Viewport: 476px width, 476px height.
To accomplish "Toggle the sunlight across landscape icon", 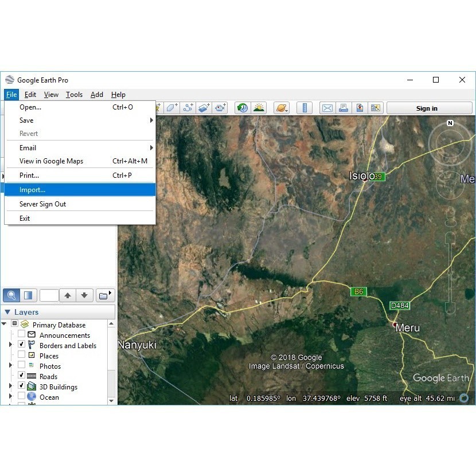I will coord(259,108).
